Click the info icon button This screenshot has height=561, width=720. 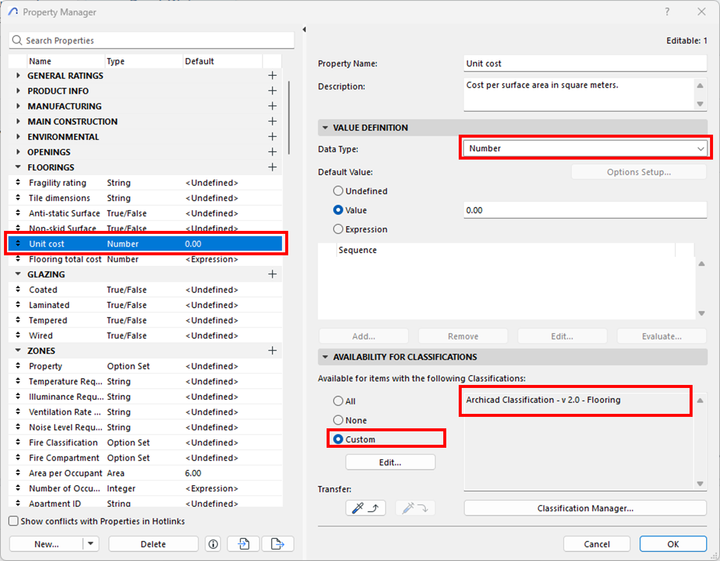(x=213, y=544)
